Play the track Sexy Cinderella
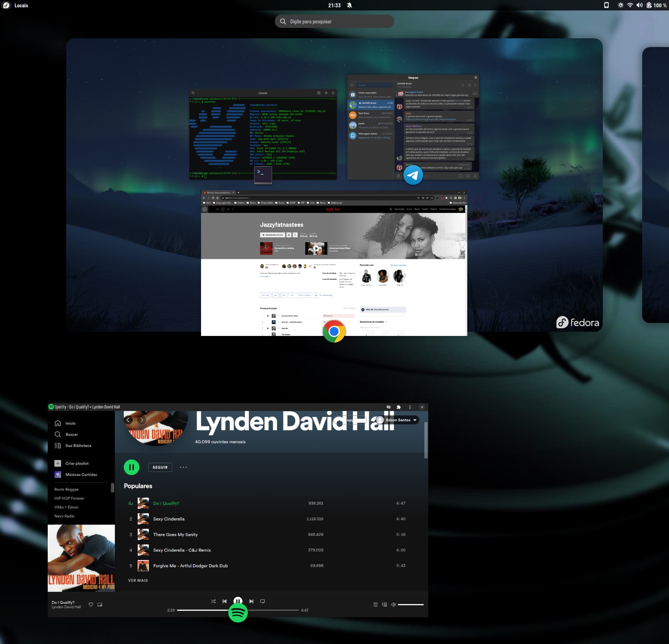 (x=268, y=519)
